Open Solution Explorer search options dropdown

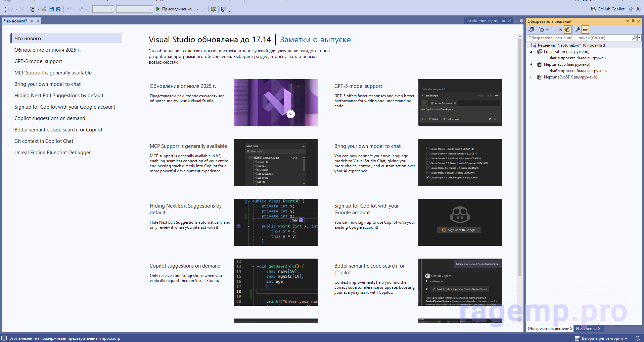pos(639,38)
